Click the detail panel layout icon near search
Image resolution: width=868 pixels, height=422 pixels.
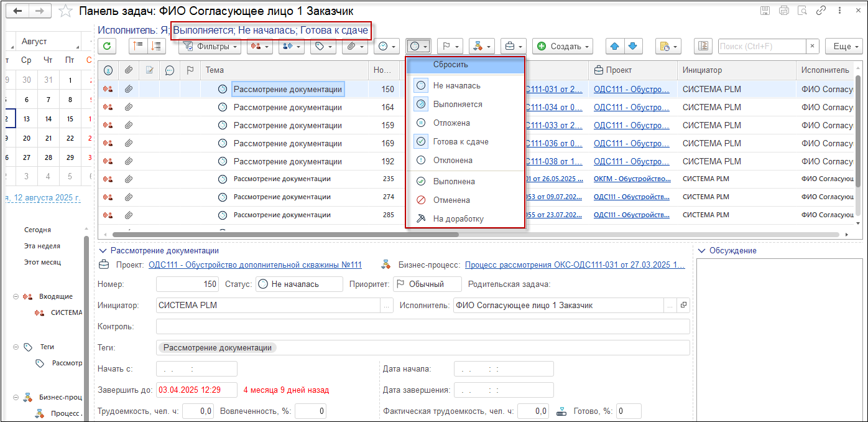pyautogui.click(x=703, y=47)
